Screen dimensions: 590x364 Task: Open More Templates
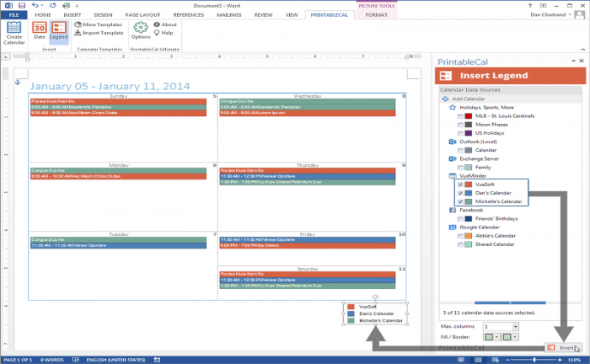point(99,24)
